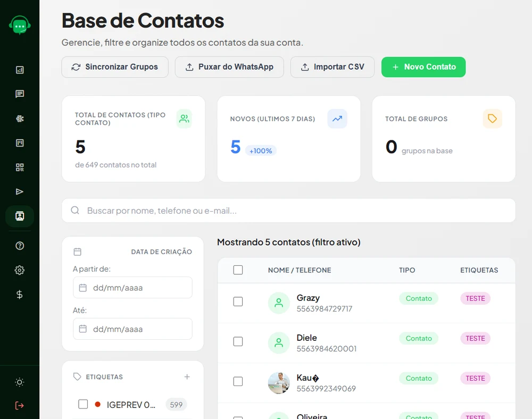Click the Contato badge on Diele's row
This screenshot has height=419, width=532.
(x=419, y=338)
